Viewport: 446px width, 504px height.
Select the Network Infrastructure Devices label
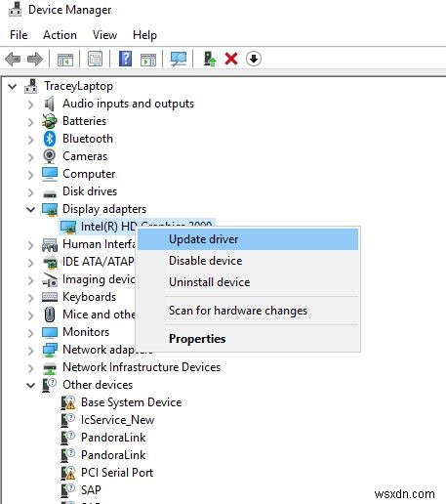(x=142, y=367)
